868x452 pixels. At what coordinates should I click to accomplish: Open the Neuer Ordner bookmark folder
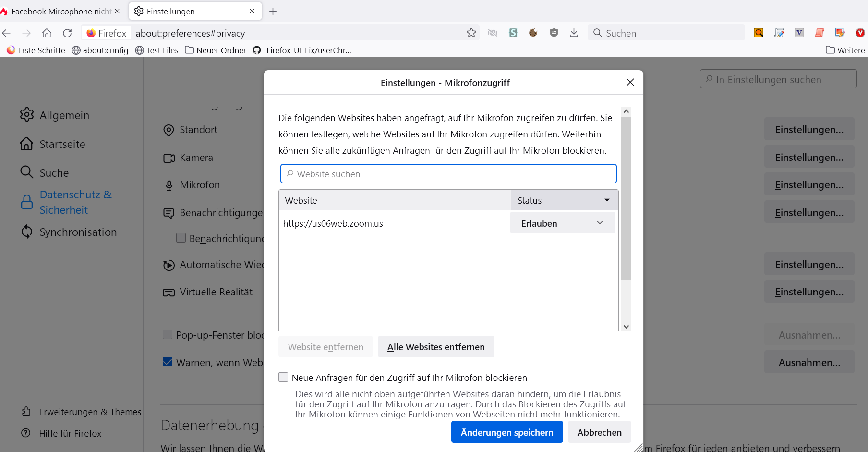[216, 50]
